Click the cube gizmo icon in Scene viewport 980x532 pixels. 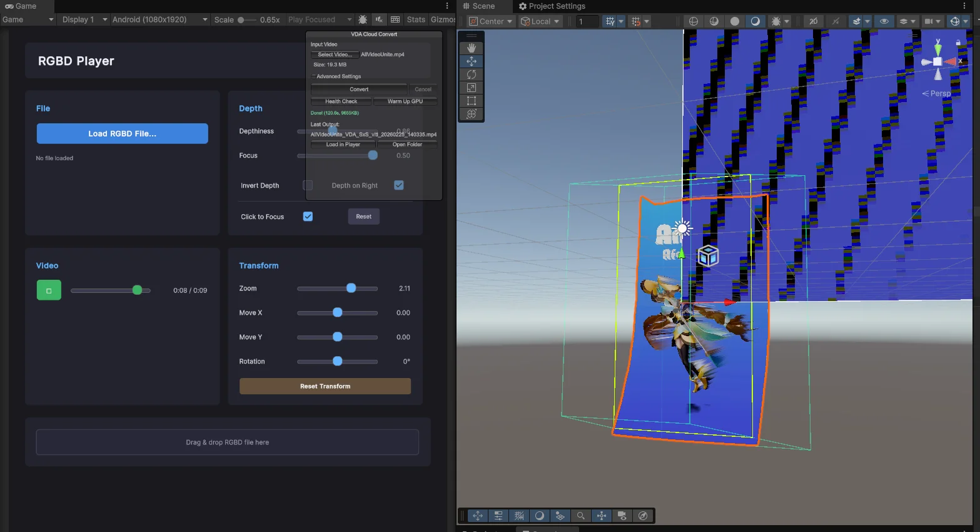pos(708,255)
